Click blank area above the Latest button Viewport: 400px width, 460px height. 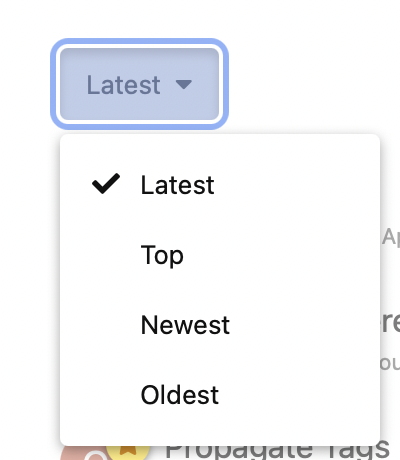(139, 18)
